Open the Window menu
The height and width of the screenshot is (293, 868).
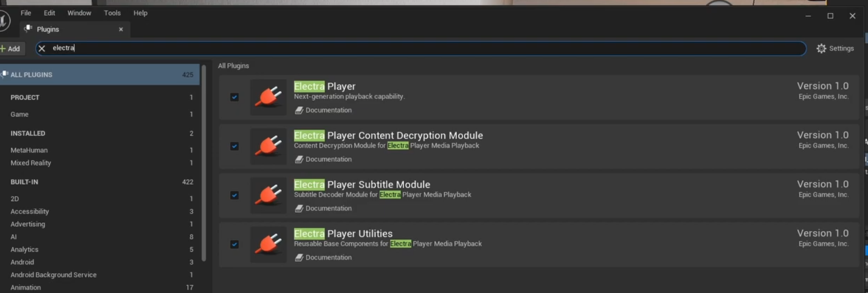click(79, 13)
